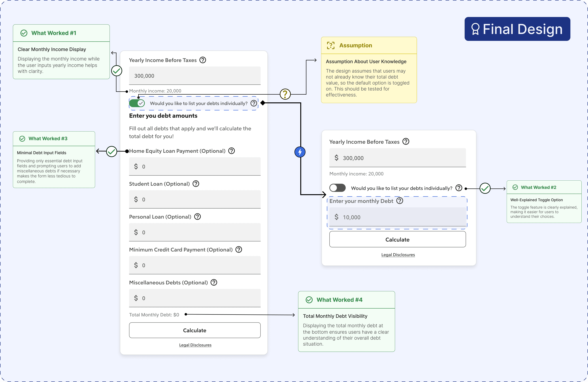Click help icon for Minimum Credit Card Payment
This screenshot has height=382, width=588.
tap(238, 250)
